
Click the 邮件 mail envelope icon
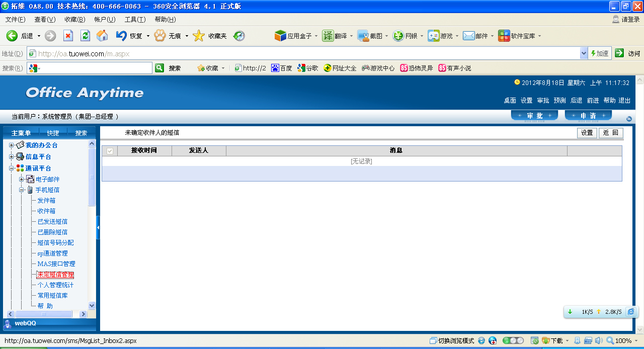[x=469, y=36]
